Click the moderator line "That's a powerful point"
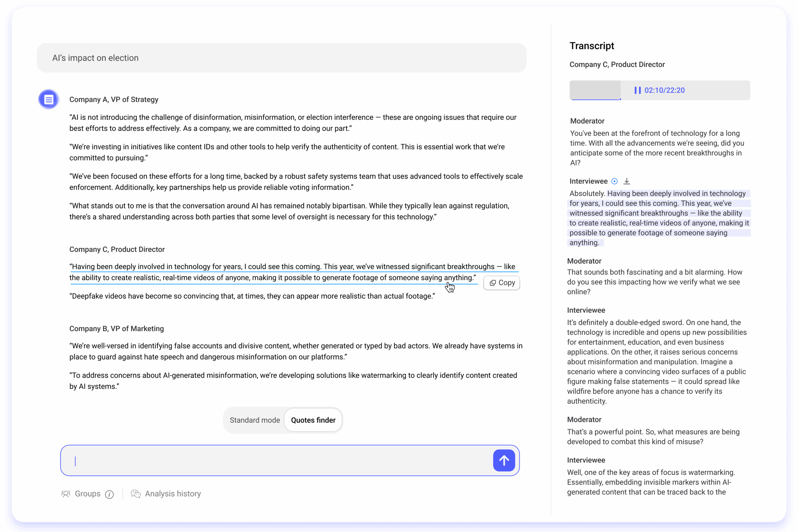Image resolution: width=798 pixels, height=532 pixels. (x=653, y=437)
